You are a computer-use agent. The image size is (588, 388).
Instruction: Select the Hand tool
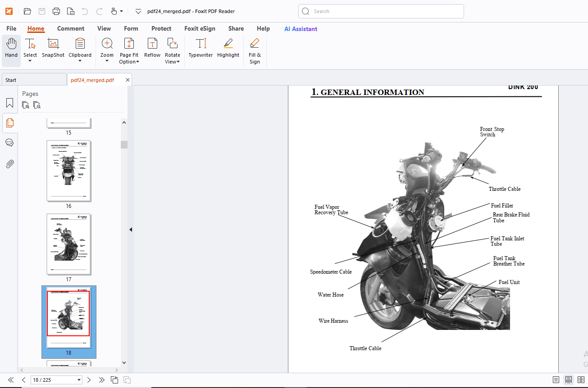pyautogui.click(x=11, y=48)
